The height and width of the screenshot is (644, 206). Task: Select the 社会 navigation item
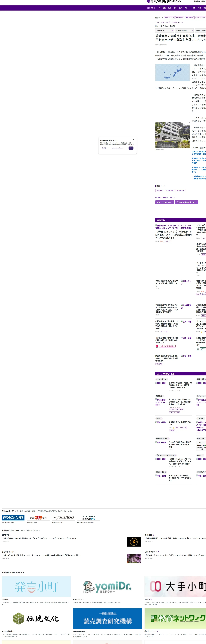170,8
